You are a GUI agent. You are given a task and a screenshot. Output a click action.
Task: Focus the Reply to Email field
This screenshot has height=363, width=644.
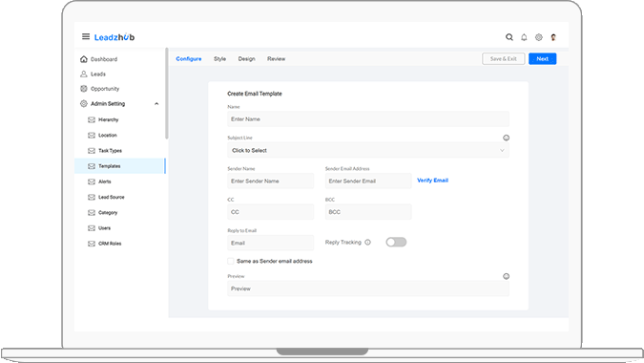[270, 243]
